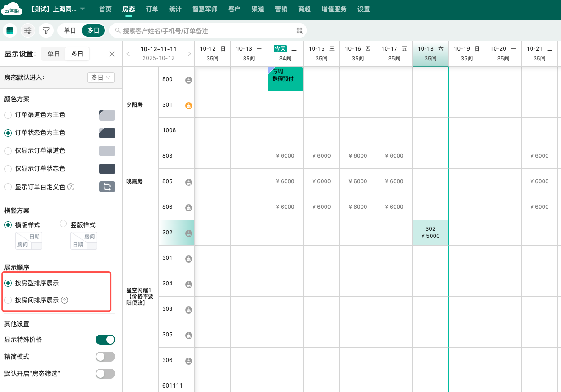This screenshot has height=392, width=561.
Task: Open the 统计 menu in top navigation
Action: pyautogui.click(x=175, y=9)
